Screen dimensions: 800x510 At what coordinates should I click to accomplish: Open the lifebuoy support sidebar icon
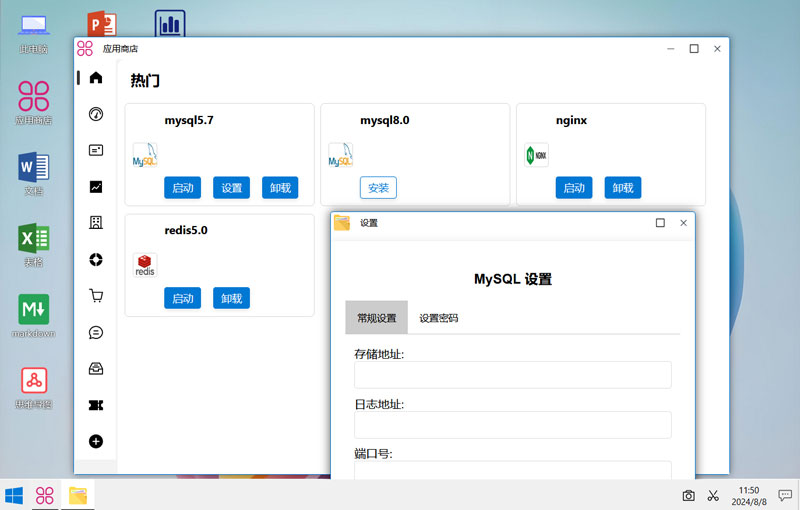[x=96, y=260]
